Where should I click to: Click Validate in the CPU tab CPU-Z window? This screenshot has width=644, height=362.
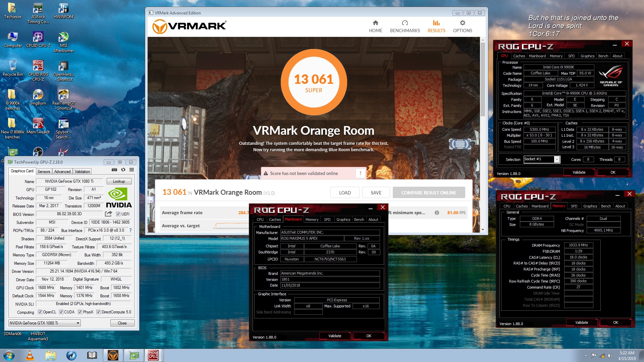point(579,172)
